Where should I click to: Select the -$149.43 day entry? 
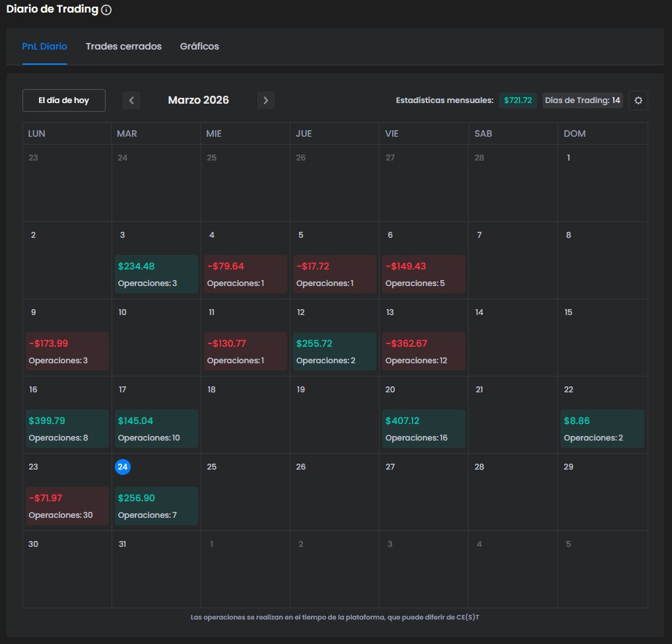click(423, 274)
